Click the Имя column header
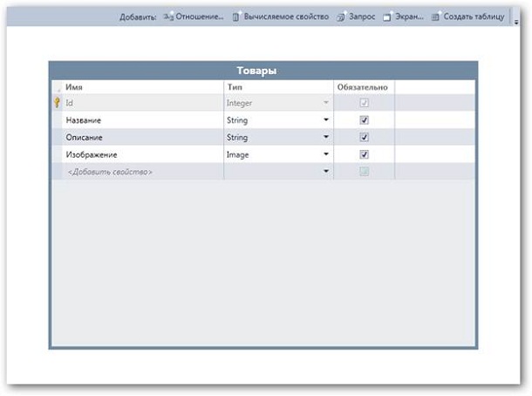 point(142,87)
